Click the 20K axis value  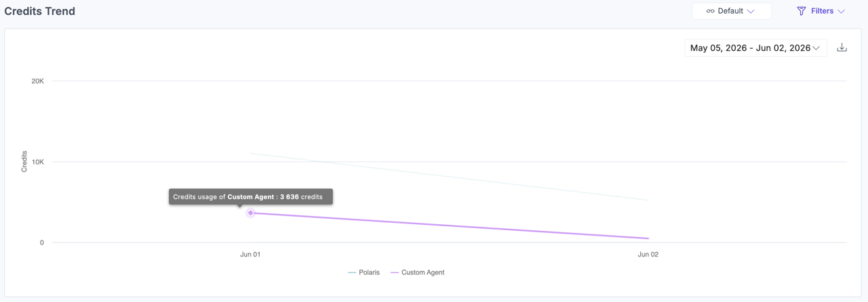coord(37,81)
